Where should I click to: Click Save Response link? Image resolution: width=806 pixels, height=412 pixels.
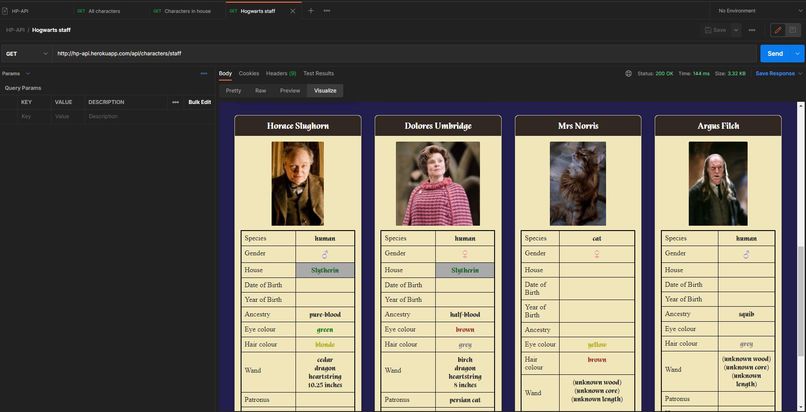(x=775, y=73)
